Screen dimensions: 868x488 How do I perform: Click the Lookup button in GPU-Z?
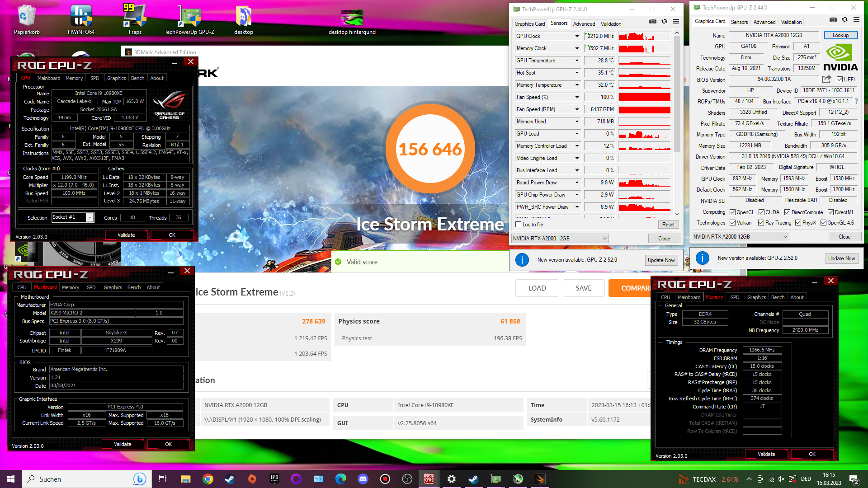click(x=840, y=35)
